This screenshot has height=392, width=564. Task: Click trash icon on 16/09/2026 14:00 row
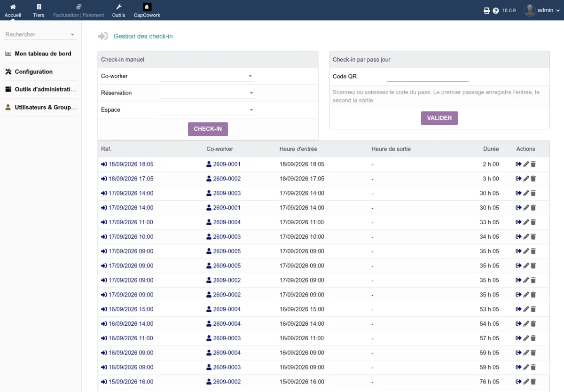pos(533,324)
